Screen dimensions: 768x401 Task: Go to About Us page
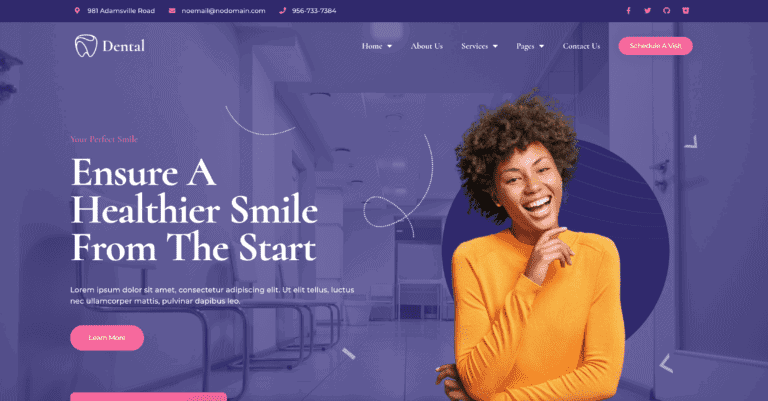(427, 46)
